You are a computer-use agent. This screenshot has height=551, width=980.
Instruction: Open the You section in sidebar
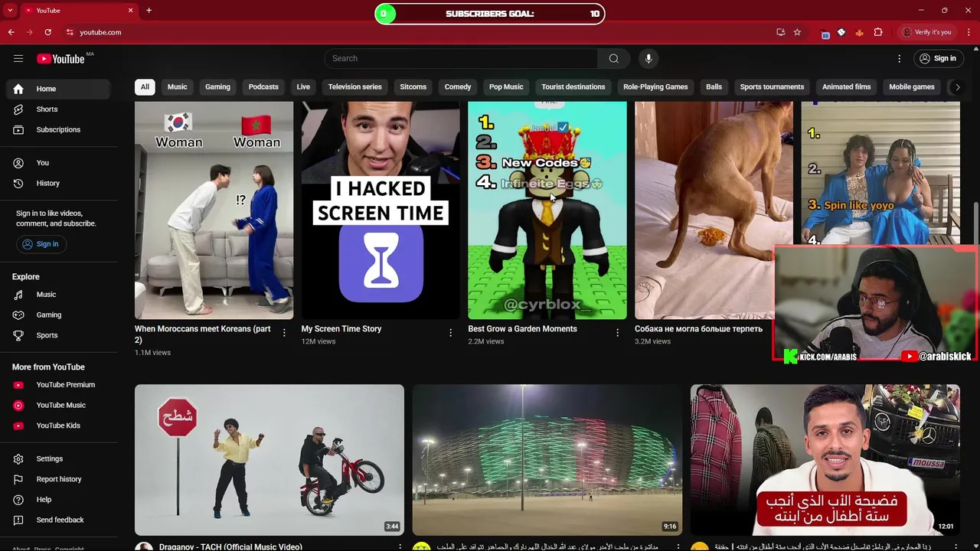(58, 162)
